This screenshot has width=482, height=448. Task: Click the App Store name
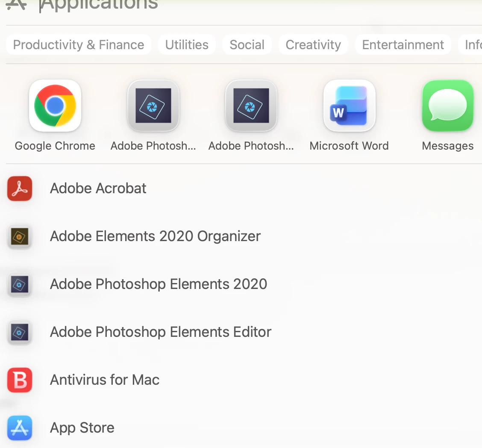tap(82, 428)
